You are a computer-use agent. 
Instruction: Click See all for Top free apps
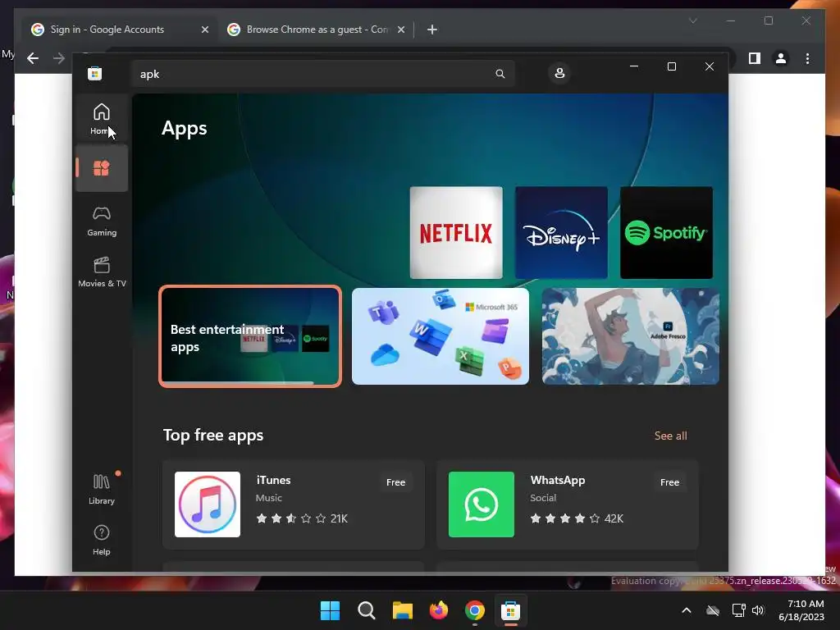point(670,436)
